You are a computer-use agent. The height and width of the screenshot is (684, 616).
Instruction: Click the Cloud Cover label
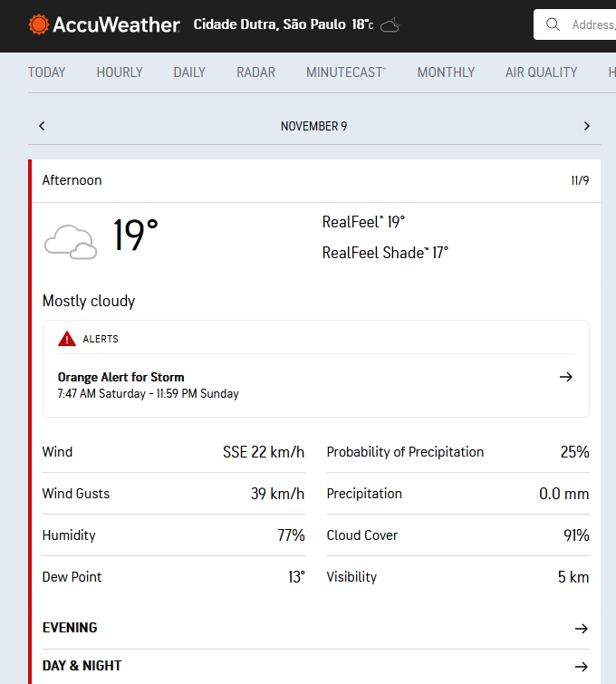tap(362, 535)
